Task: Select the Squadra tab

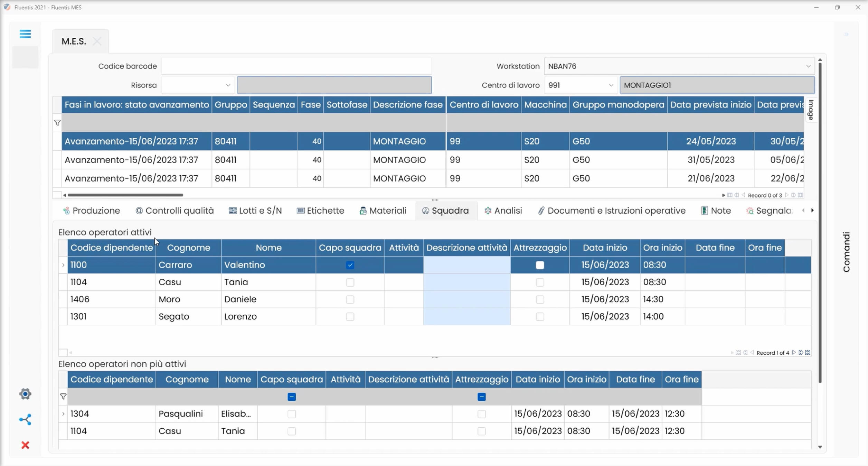Action: point(446,211)
